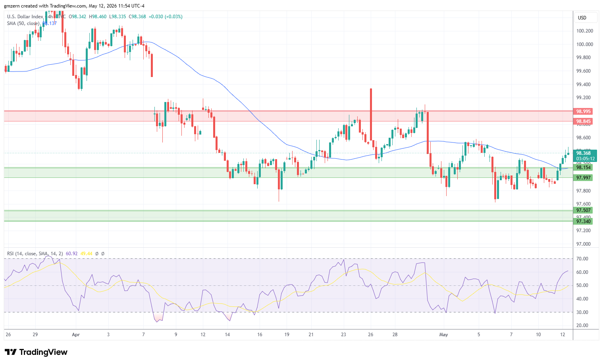Image resolution: width=603 pixels, height=364 pixels.
Task: Click the 97.800 price axis tick
Action: (x=584, y=191)
